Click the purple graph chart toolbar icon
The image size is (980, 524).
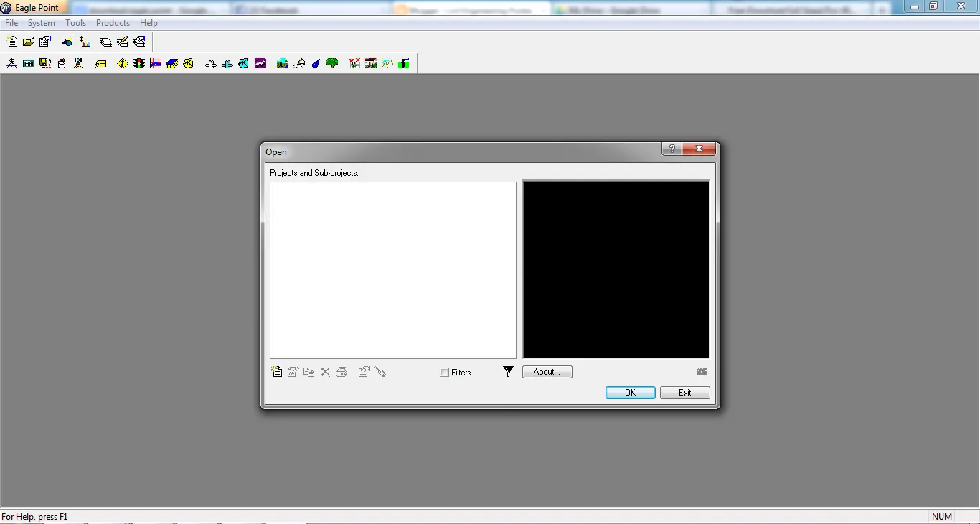(x=260, y=63)
